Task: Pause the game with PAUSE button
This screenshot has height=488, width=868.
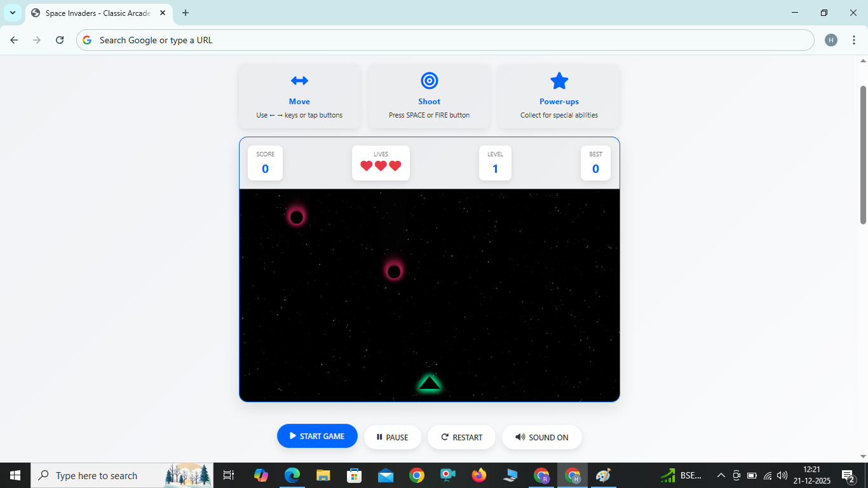Action: (393, 437)
